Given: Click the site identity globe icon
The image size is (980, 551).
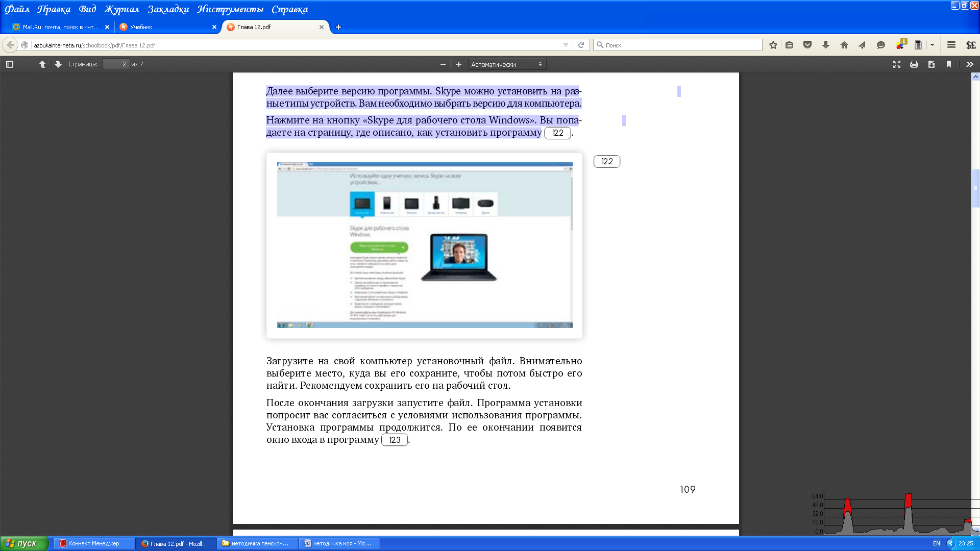Looking at the screenshot, I should coord(24,45).
